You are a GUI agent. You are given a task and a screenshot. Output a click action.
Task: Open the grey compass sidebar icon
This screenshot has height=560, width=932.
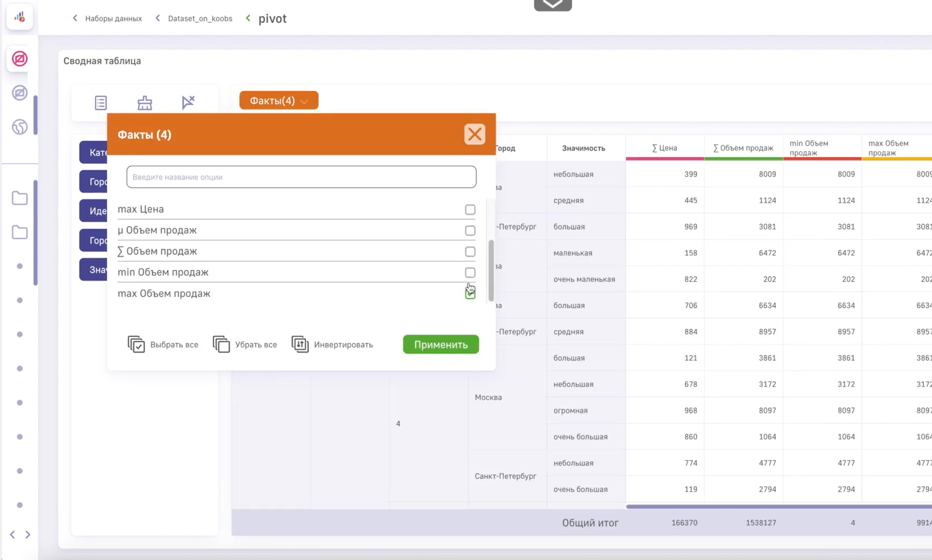[x=20, y=92]
